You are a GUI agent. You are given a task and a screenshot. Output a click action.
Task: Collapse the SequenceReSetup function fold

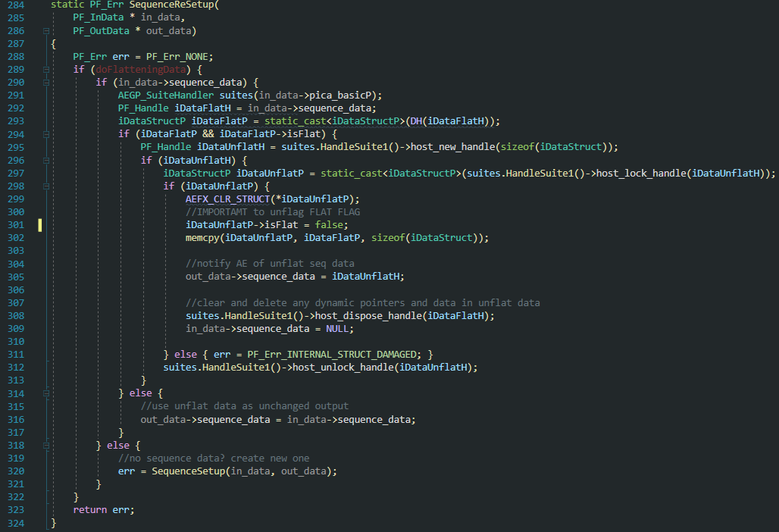46,30
